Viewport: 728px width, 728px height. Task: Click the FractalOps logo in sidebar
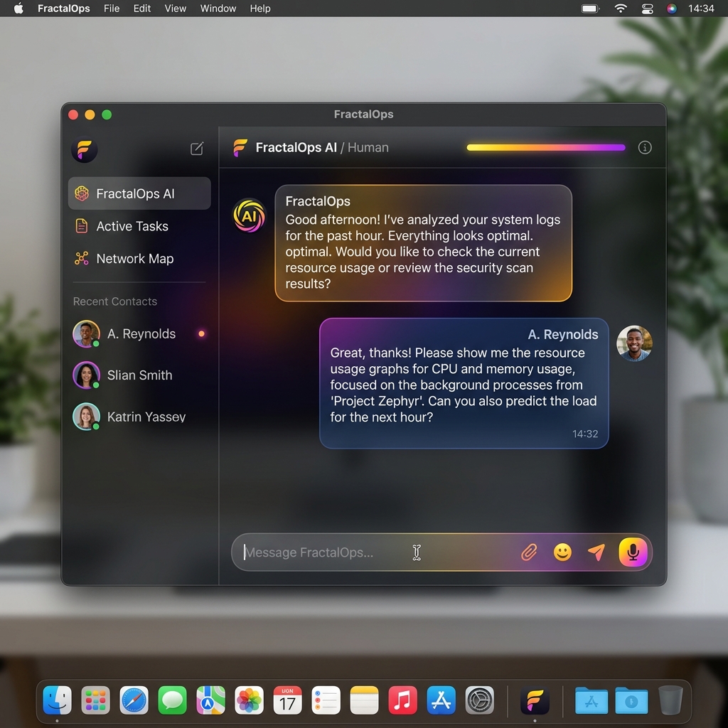[x=85, y=149]
